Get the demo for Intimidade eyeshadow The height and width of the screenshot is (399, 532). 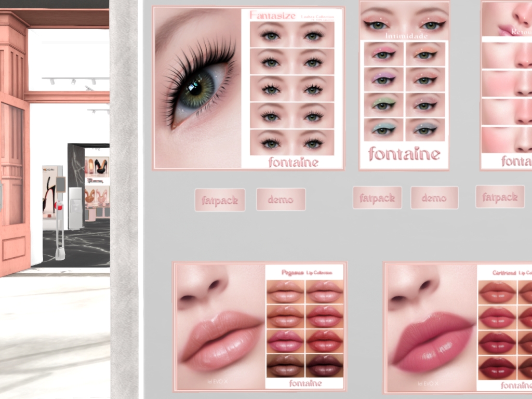434,198
